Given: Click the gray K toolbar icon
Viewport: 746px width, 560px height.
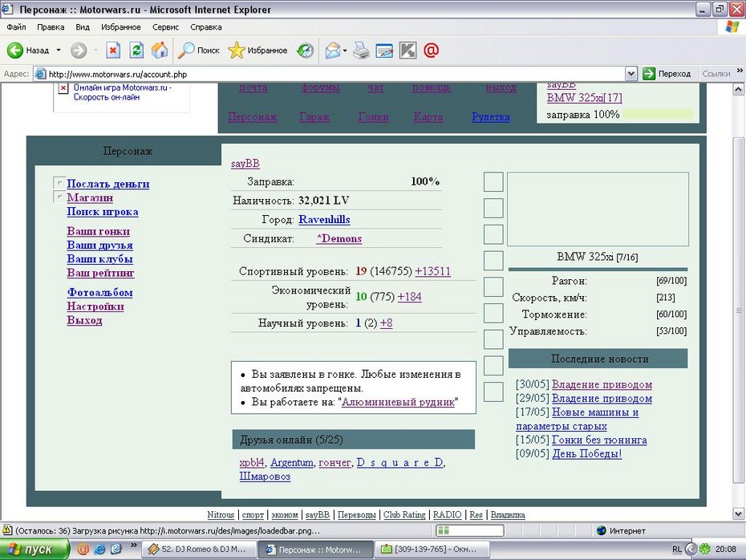Looking at the screenshot, I should (x=407, y=50).
